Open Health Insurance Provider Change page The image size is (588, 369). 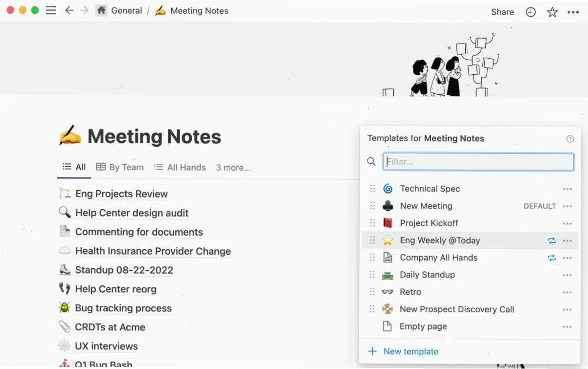coord(153,251)
